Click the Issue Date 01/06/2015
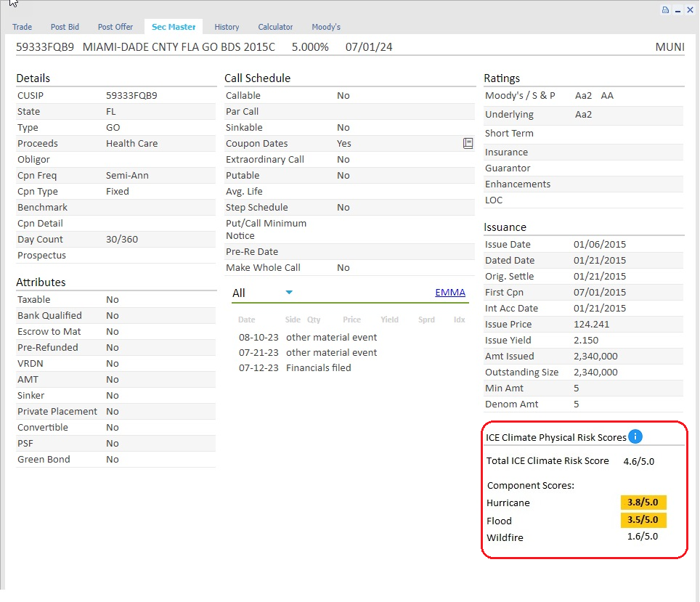 click(600, 244)
